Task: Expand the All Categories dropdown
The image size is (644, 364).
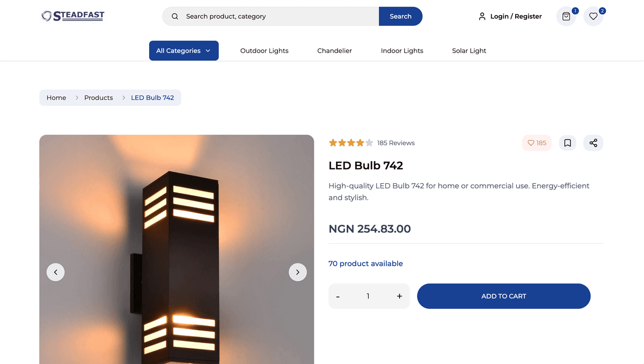Action: tap(184, 50)
